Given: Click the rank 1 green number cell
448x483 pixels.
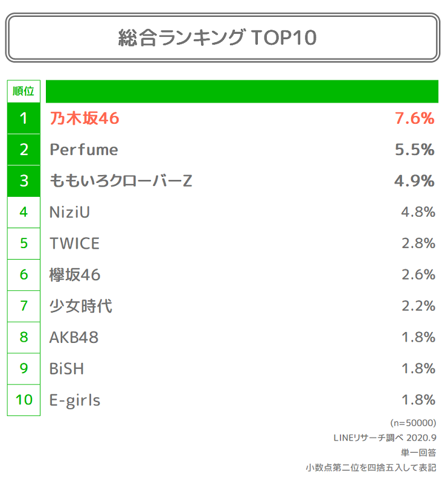Looking at the screenshot, I should pos(24,118).
